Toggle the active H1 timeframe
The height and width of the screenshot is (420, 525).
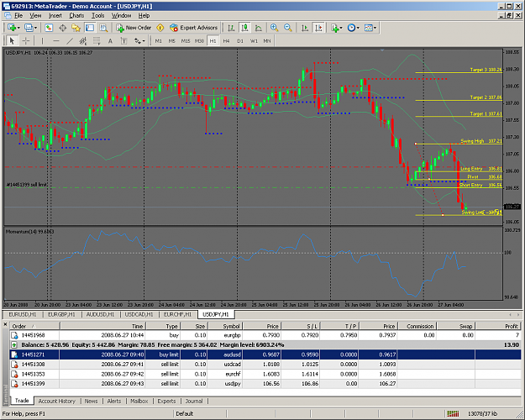click(213, 41)
